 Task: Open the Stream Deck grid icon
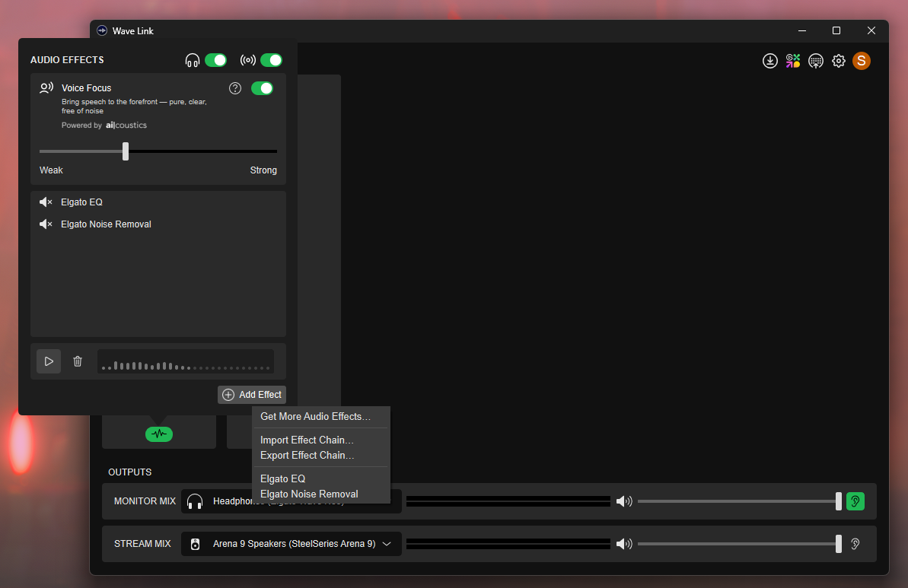815,61
